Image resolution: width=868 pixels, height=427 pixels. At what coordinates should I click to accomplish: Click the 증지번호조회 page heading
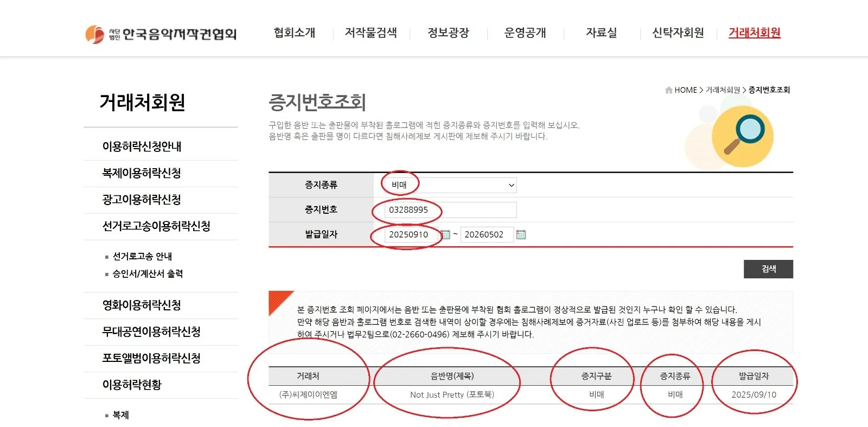point(317,102)
